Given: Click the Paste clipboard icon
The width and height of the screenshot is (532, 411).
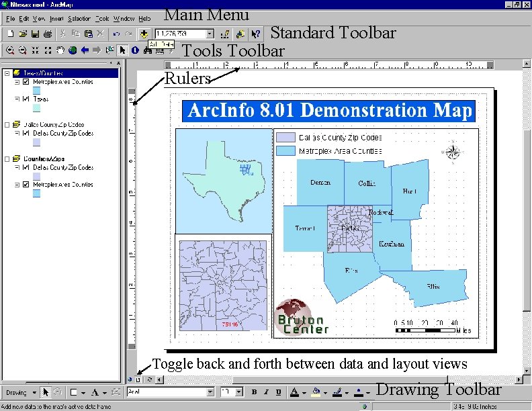Looking at the screenshot, I should tap(88, 34).
